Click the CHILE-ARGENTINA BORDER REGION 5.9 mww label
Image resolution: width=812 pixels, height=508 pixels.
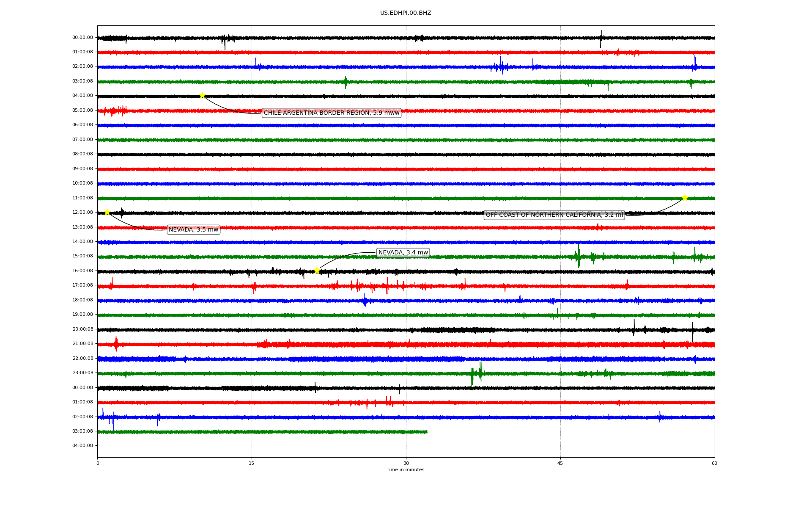tap(331, 113)
